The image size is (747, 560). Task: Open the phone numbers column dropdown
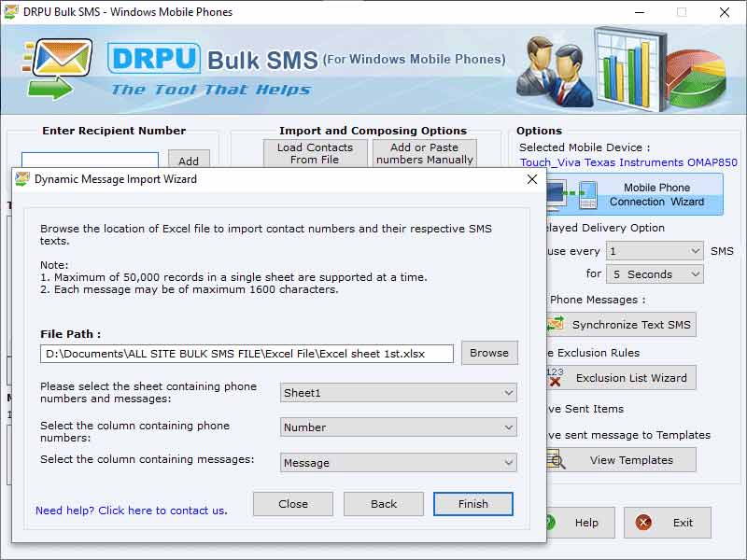pos(399,427)
